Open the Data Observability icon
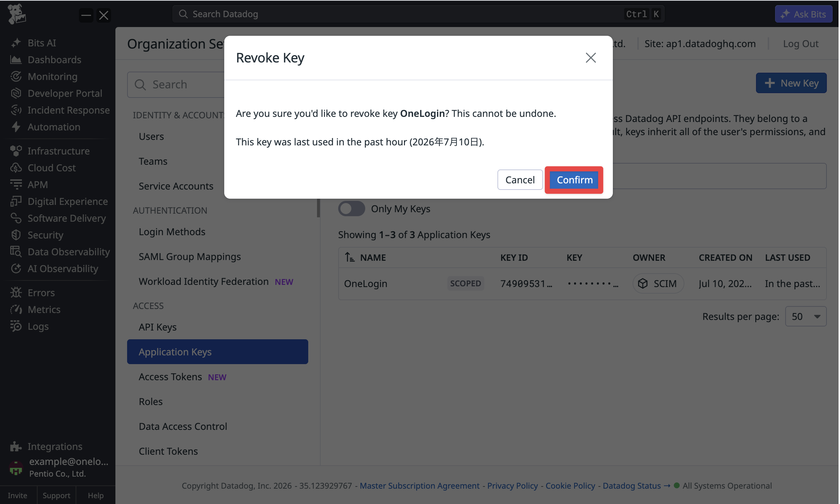840x504 pixels. [16, 252]
